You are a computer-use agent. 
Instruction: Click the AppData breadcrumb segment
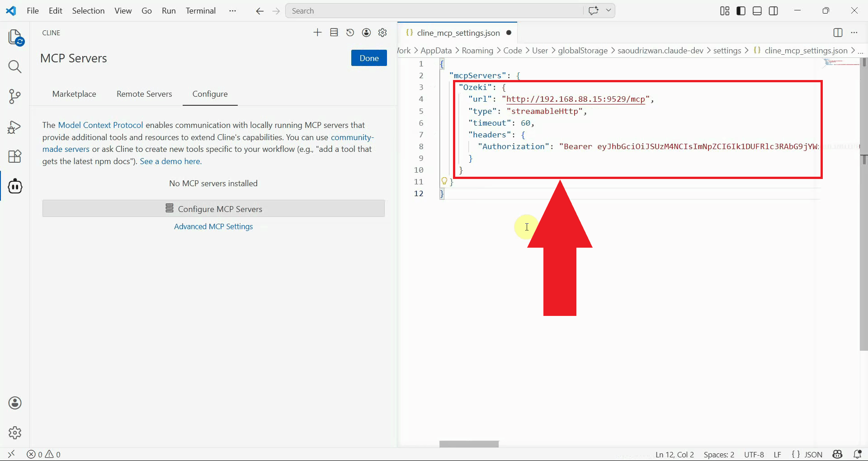[x=436, y=51]
